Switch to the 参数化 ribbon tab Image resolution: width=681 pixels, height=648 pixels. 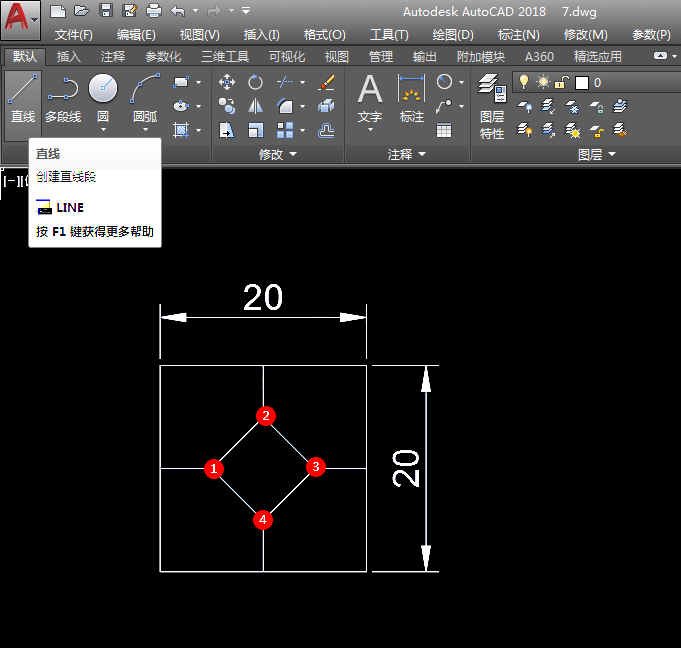coord(163,56)
